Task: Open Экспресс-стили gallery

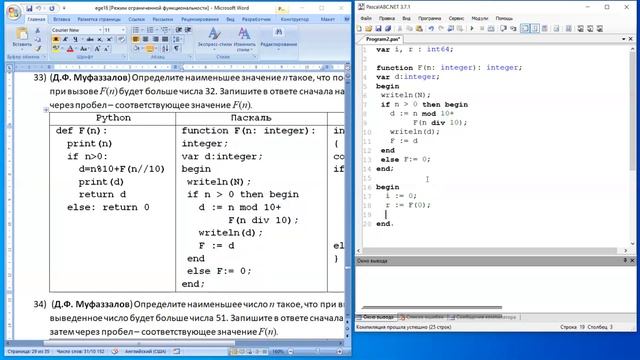Action: 214,39
